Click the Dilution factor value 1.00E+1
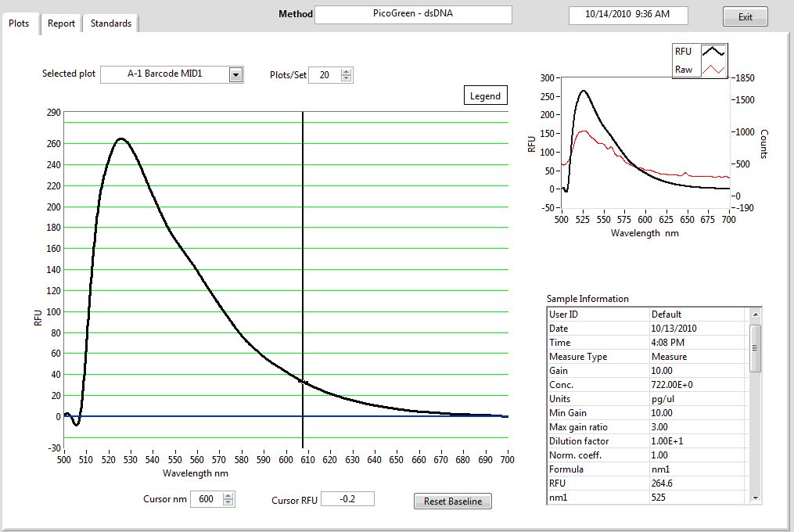This screenshot has width=794, height=532. click(667, 441)
